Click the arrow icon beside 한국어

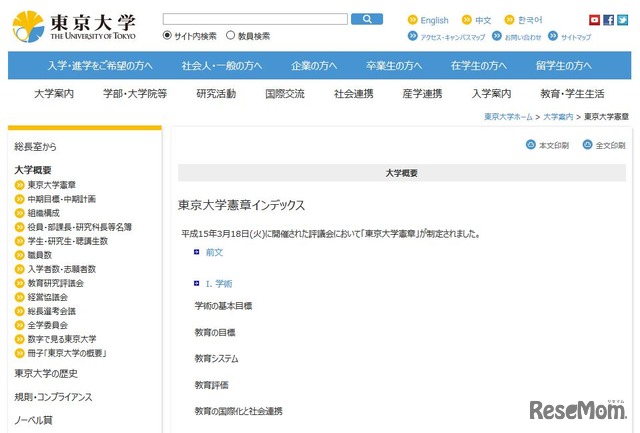(509, 20)
